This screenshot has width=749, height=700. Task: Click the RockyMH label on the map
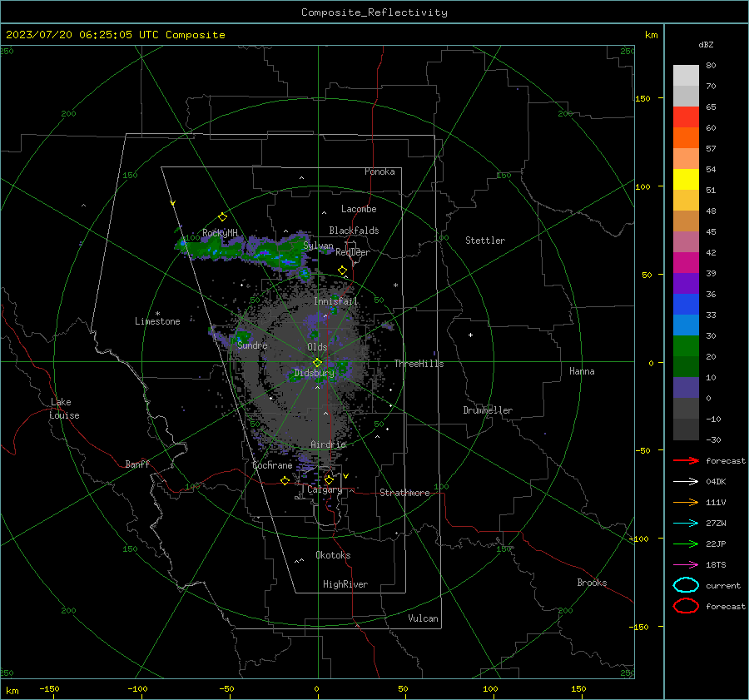pyautogui.click(x=220, y=233)
